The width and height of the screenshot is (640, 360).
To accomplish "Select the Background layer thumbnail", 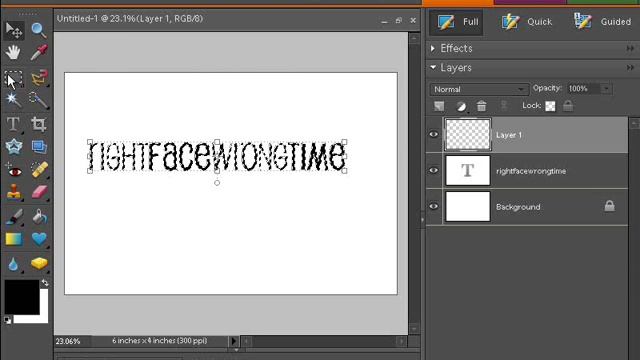I will 468,207.
